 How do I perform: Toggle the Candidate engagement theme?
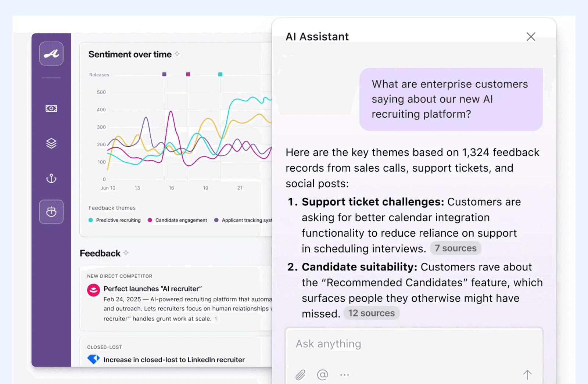[x=177, y=220]
